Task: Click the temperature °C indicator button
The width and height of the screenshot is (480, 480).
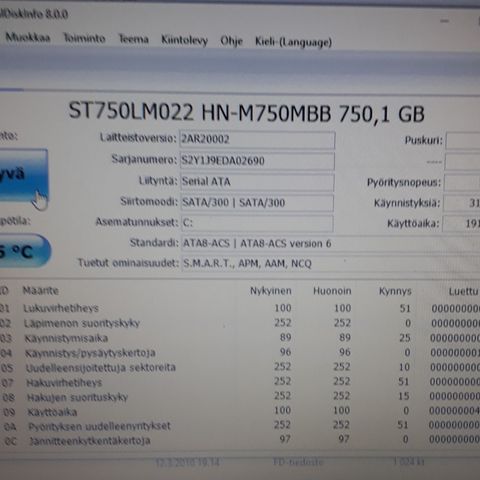Action: [x=25, y=251]
